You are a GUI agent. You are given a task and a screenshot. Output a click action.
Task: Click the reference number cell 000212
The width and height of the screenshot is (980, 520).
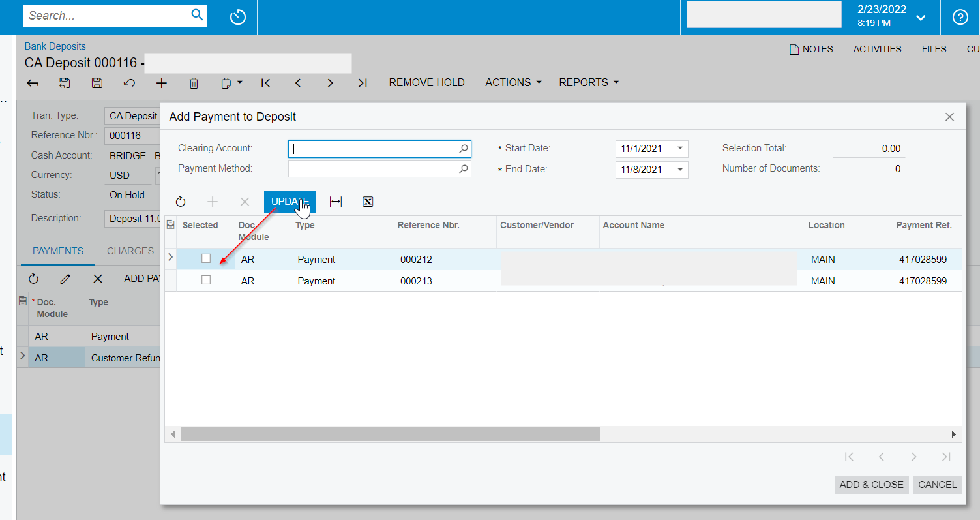445,260
